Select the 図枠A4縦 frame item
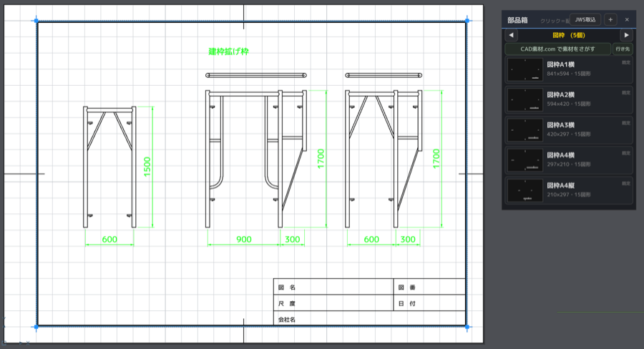Viewport: 644px width, 349px height. (x=569, y=190)
